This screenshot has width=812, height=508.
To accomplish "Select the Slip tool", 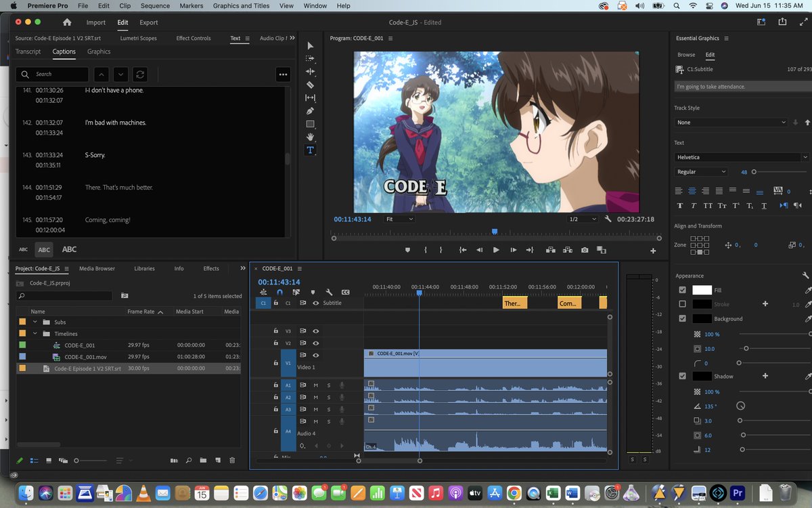I will [x=310, y=98].
